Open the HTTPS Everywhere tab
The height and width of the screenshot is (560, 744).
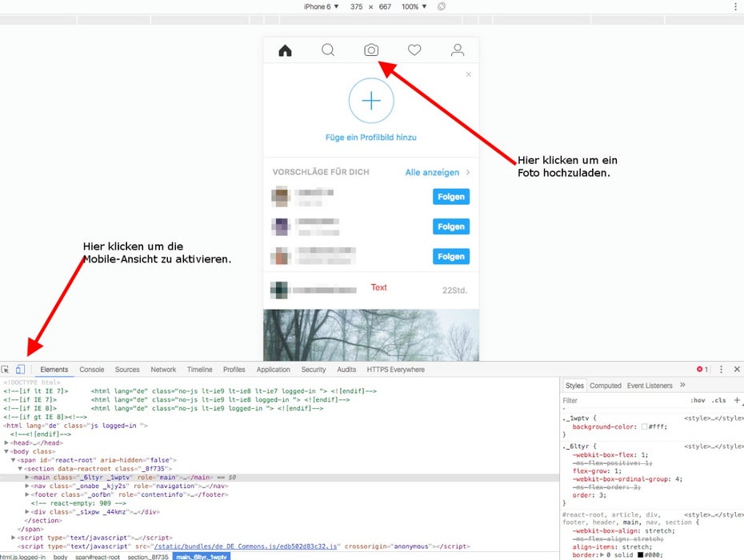coord(395,370)
